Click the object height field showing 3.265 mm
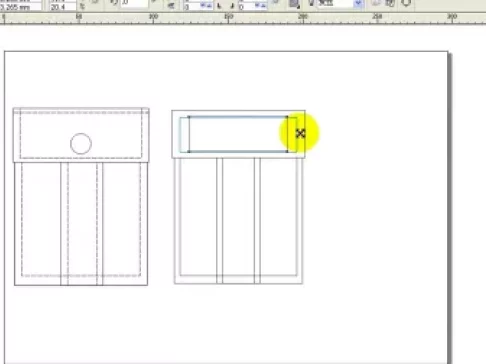This screenshot has height=364, width=486. click(21, 7)
